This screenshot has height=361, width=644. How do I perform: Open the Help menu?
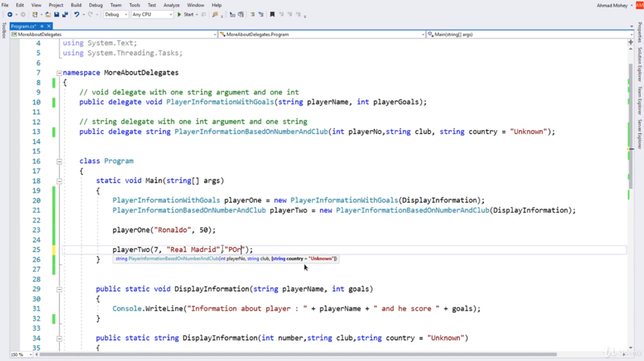pos(217,5)
